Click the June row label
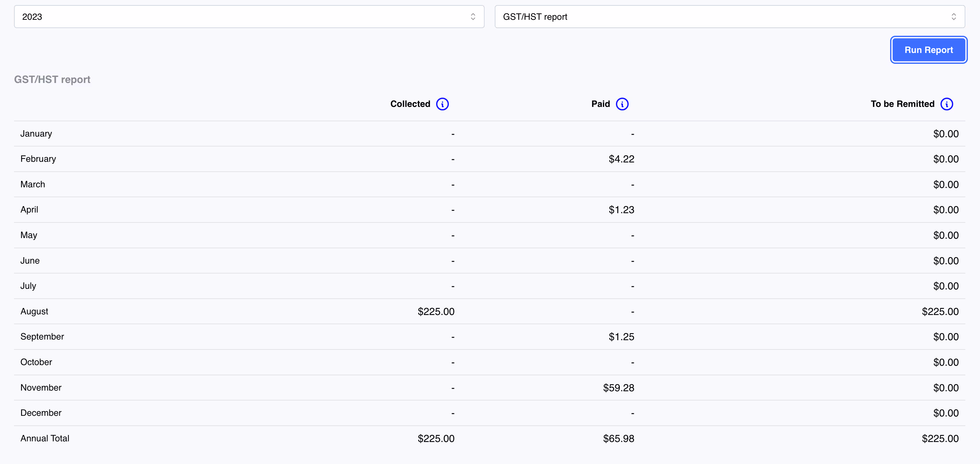Image resolution: width=980 pixels, height=464 pixels. 30,261
